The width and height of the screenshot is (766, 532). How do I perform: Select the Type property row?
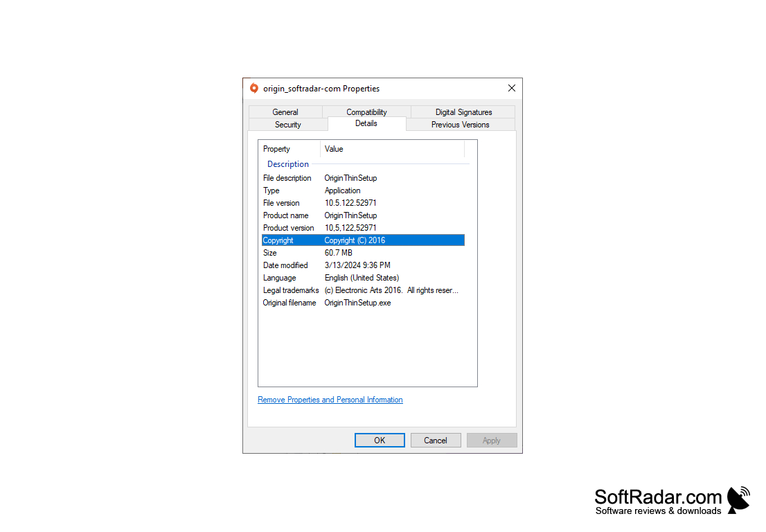363,190
